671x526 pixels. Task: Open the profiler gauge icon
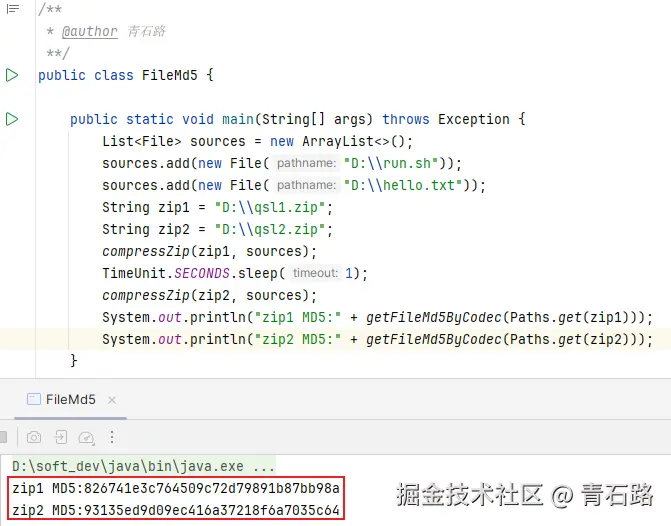[x=86, y=437]
